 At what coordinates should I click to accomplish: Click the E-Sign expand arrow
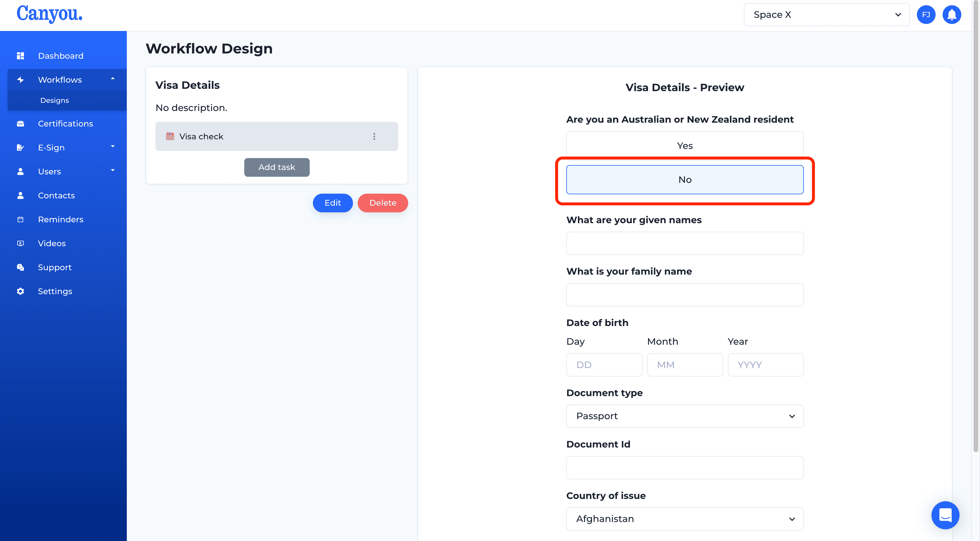click(112, 147)
